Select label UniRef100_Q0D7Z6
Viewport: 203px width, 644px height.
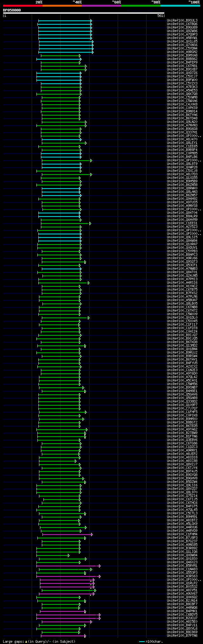(x=182, y=73)
